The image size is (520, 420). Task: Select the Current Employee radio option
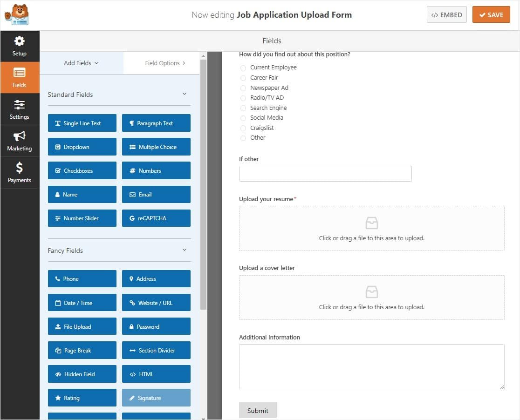[x=243, y=68]
